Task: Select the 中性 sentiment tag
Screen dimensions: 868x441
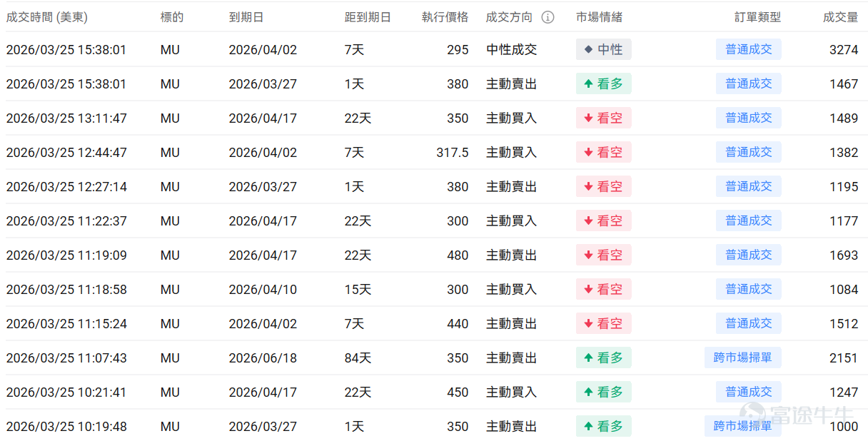Action: (x=604, y=49)
